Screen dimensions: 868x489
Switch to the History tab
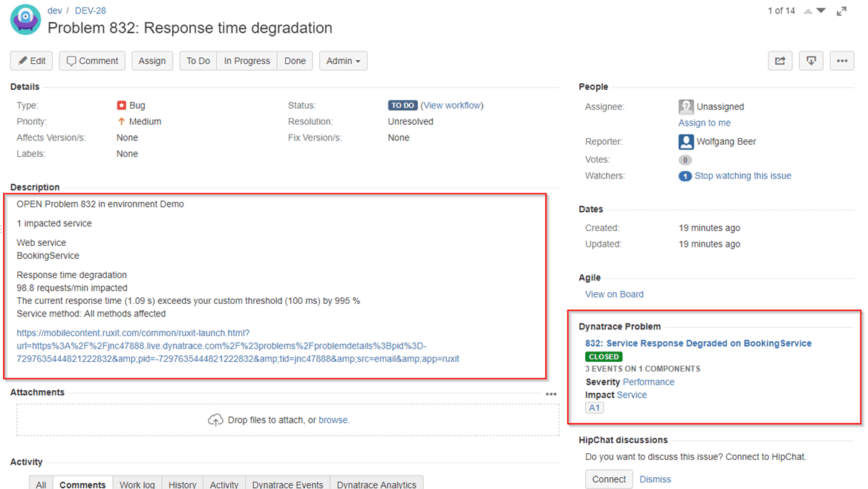coord(182,484)
